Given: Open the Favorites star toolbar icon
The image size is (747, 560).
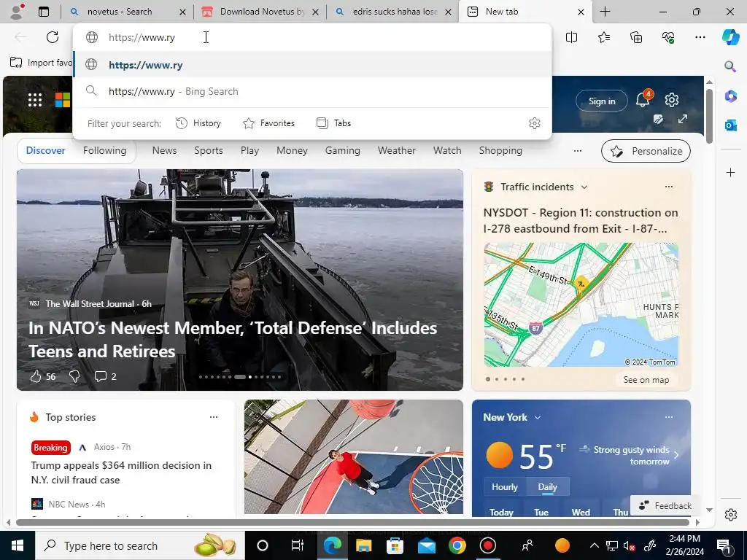Looking at the screenshot, I should point(603,37).
